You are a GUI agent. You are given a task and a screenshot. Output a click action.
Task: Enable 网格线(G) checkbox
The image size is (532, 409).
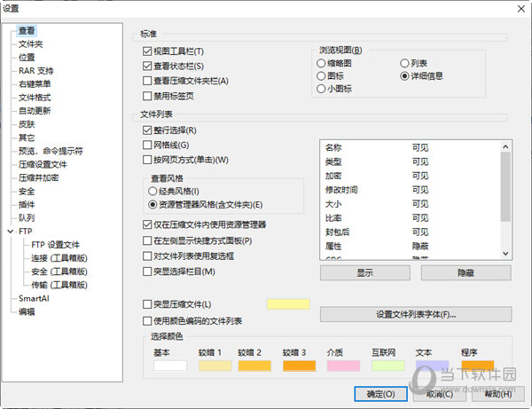tap(147, 145)
